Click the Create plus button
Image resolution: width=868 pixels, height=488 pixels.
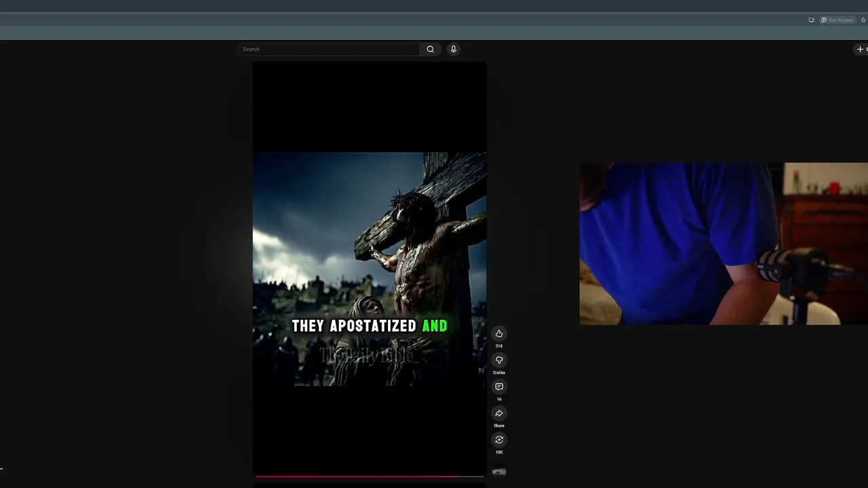point(862,49)
